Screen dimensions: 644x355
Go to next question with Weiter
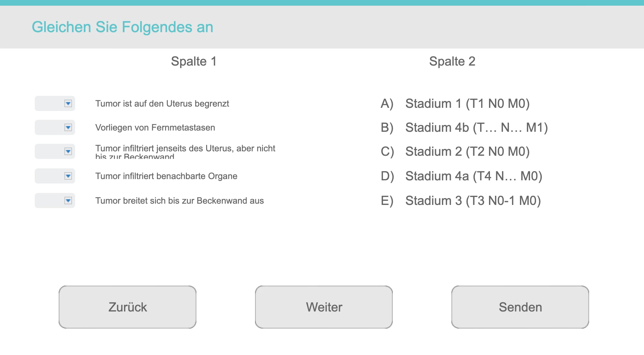pyautogui.click(x=324, y=307)
